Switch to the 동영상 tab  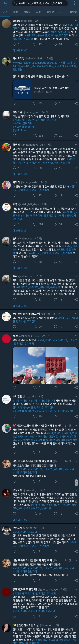[50, 12]
